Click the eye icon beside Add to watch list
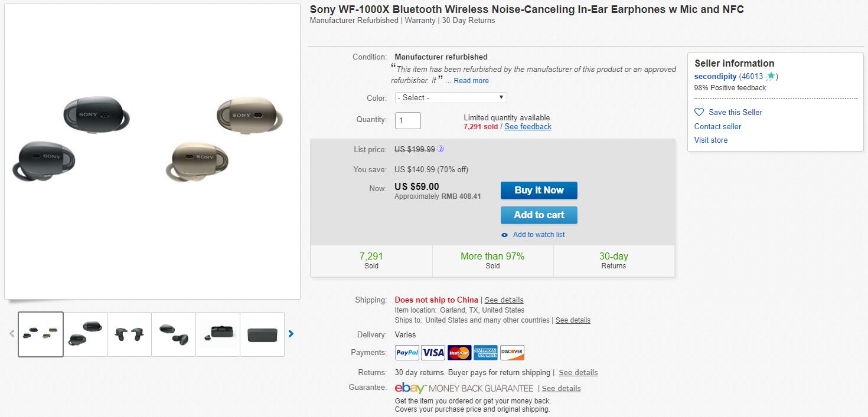The height and width of the screenshot is (417, 868). click(x=505, y=235)
